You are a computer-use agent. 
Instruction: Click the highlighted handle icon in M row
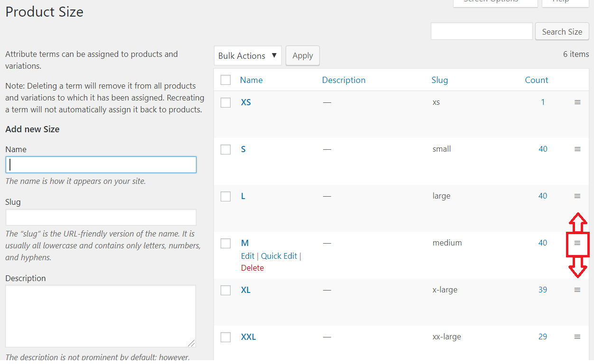point(577,243)
